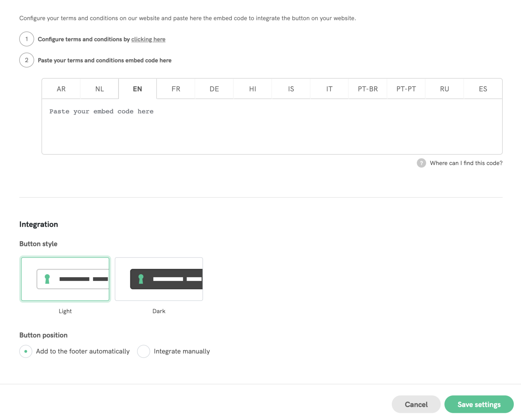The height and width of the screenshot is (420, 521).
Task: Switch to the ES language tab
Action: tap(483, 89)
